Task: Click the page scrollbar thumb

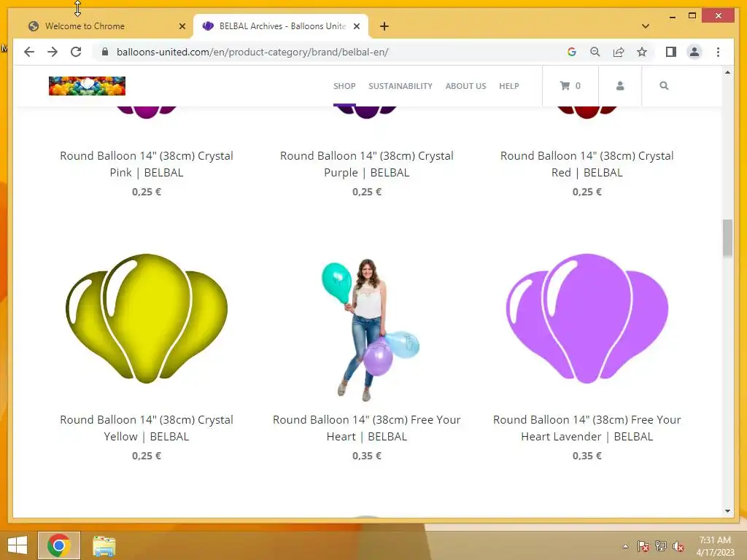Action: (x=727, y=238)
